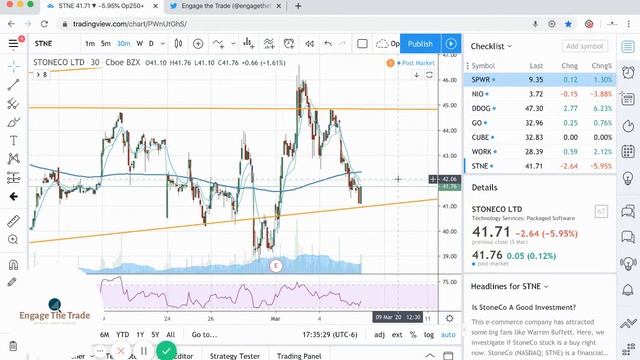Toggle the ext extended hours option

click(x=397, y=335)
